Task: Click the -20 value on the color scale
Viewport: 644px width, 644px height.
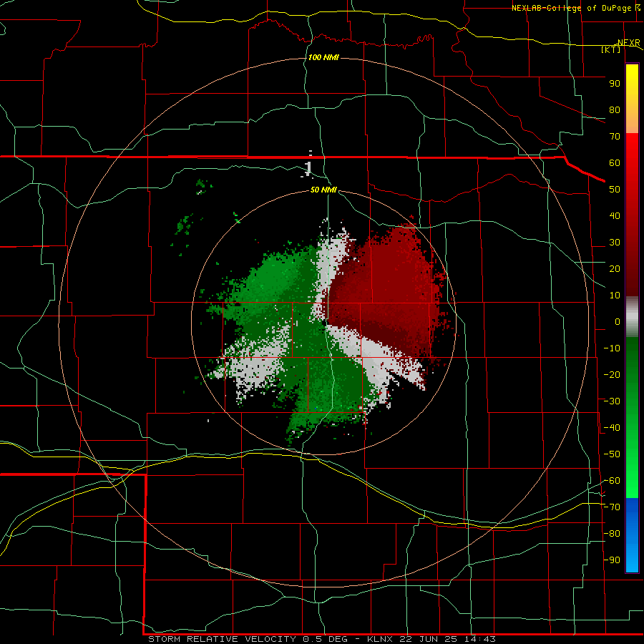Action: pos(612,374)
